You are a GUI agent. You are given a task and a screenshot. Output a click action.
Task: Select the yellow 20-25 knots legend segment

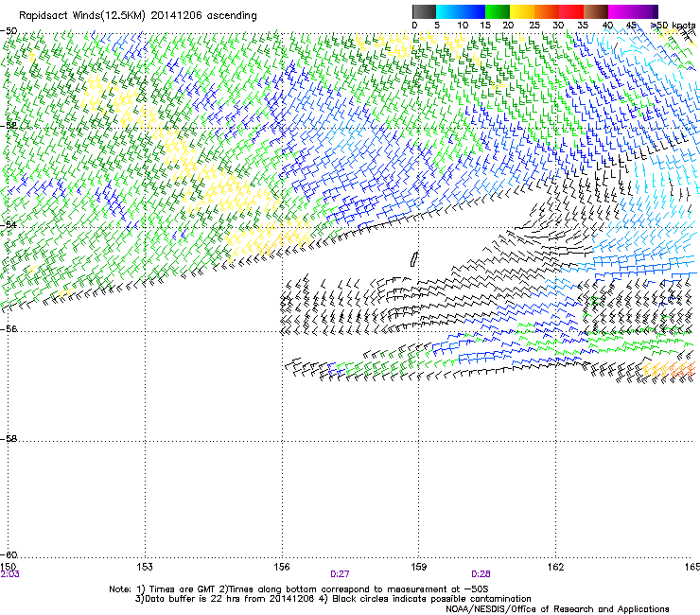click(522, 11)
